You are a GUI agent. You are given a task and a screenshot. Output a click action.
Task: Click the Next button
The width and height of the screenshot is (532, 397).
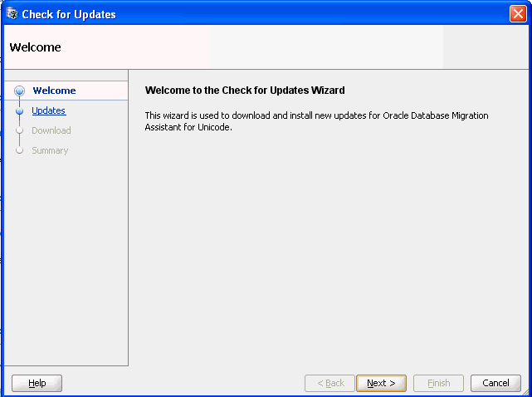[x=381, y=383]
